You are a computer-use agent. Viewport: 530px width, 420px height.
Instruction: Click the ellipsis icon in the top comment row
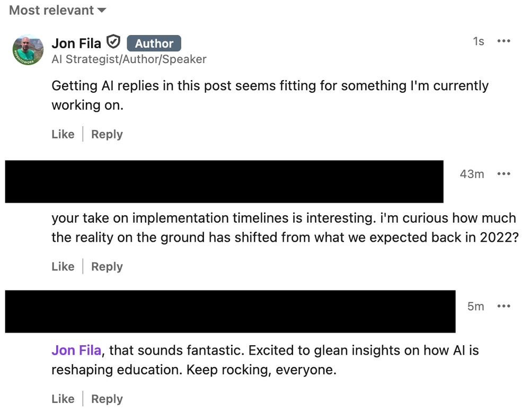click(x=504, y=41)
